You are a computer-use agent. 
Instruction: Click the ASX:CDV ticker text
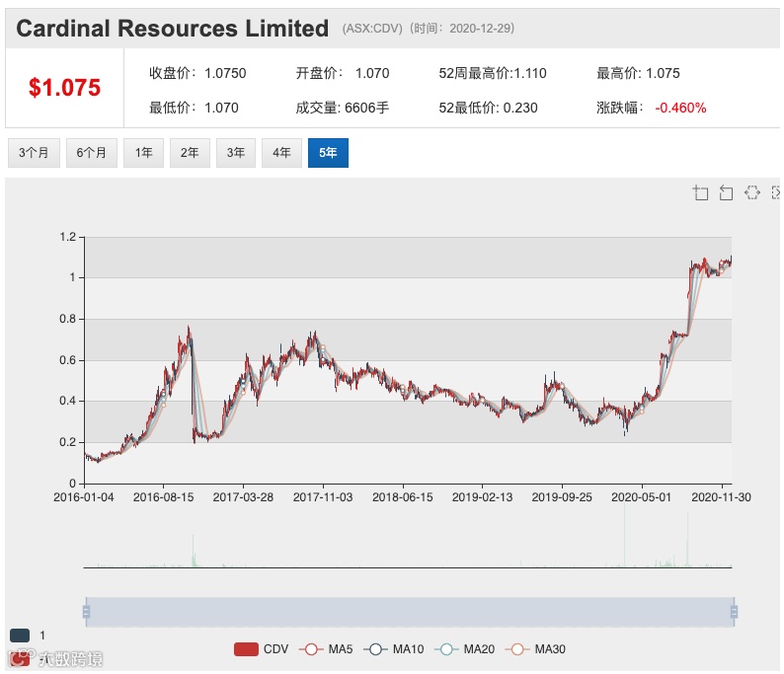pyautogui.click(x=372, y=28)
